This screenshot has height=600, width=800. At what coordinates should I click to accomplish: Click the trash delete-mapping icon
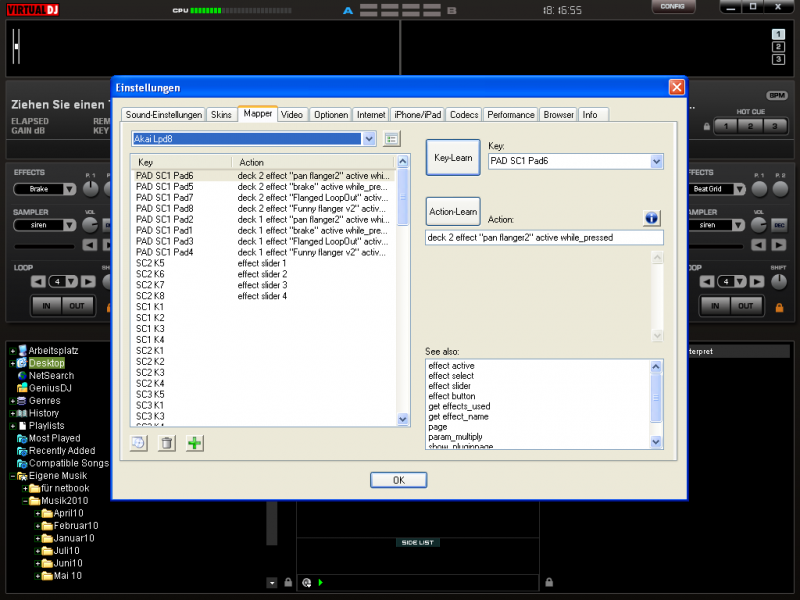click(x=167, y=443)
